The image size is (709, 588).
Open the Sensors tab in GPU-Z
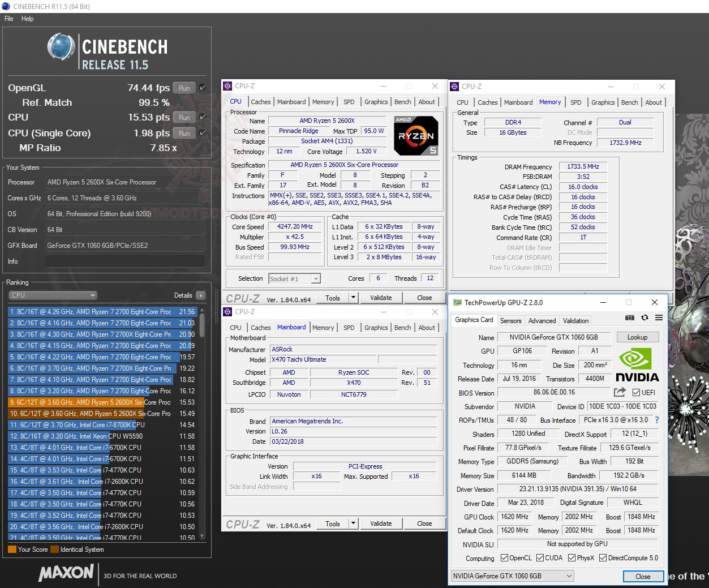pyautogui.click(x=511, y=321)
